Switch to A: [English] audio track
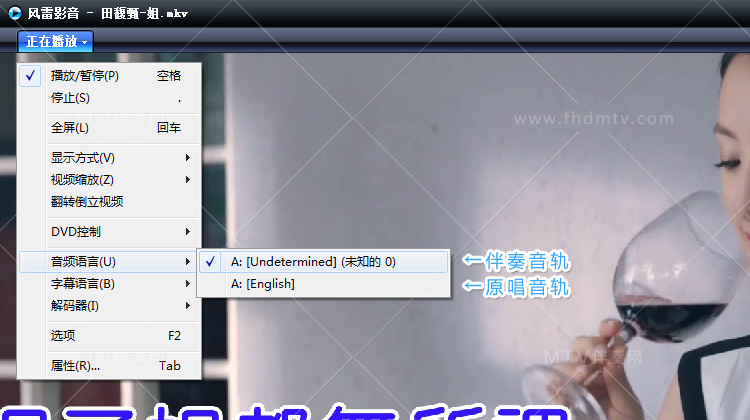The width and height of the screenshot is (750, 420). 323,284
